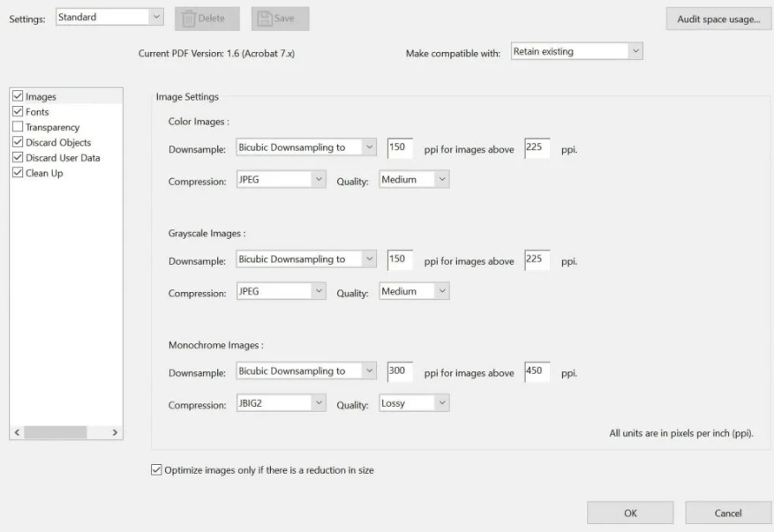774x532 pixels.
Task: Click the 'All units are in pixels per inch' note
Action: (681, 433)
